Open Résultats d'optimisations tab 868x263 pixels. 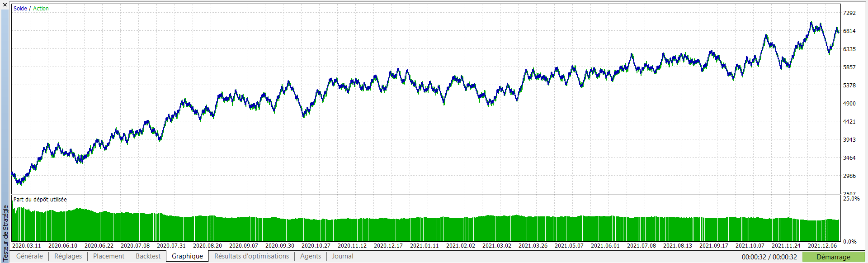tap(251, 256)
